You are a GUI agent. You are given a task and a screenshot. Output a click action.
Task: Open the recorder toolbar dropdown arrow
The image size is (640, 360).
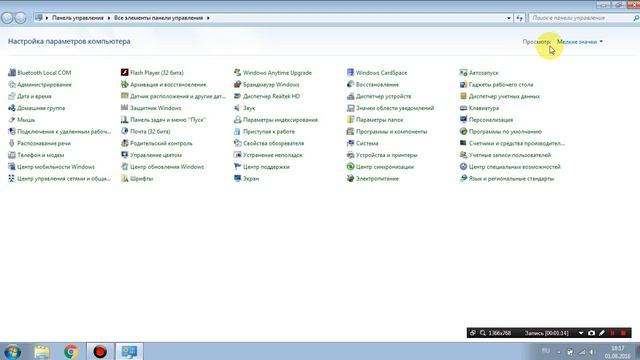(x=581, y=333)
